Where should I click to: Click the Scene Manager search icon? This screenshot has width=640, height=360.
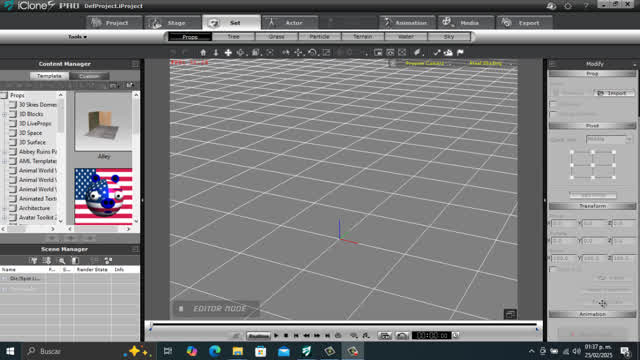click(x=62, y=260)
